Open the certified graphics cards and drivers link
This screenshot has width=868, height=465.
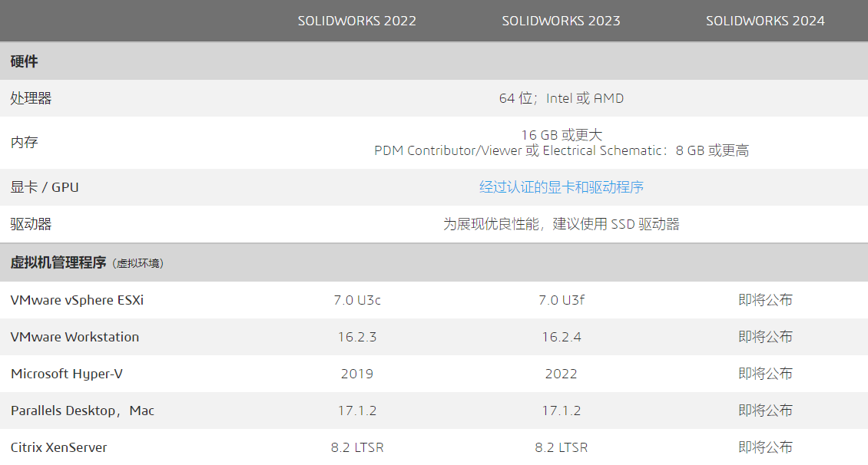(562, 187)
